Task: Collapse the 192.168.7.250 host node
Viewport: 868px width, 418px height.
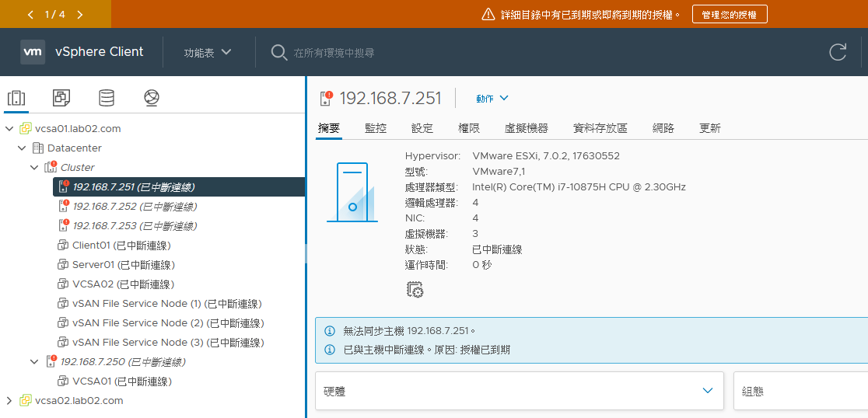Action: pos(34,362)
